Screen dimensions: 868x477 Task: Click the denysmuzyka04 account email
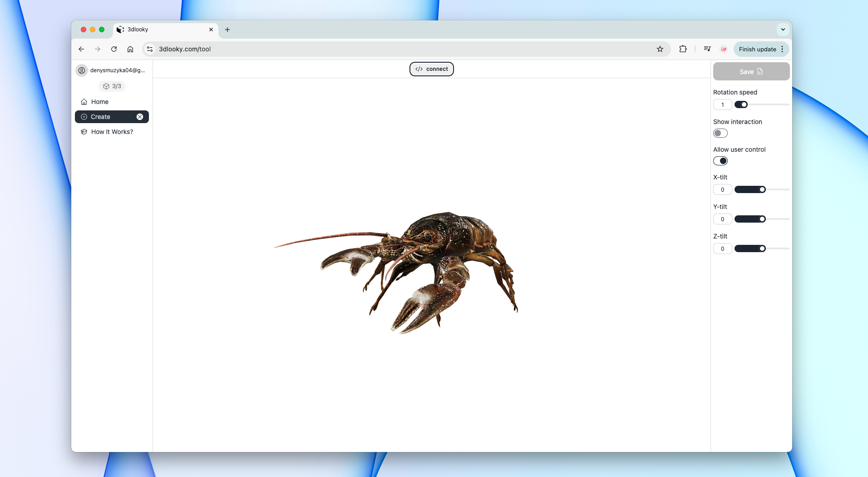(x=118, y=70)
